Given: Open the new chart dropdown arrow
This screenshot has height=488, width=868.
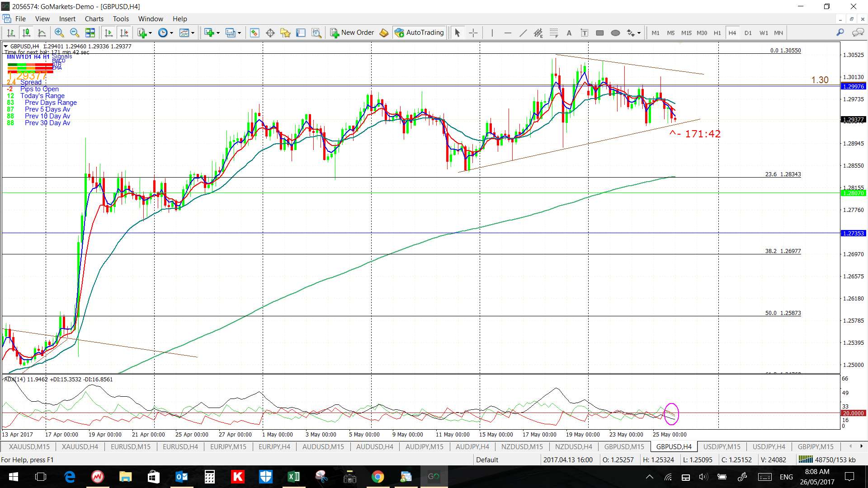Looking at the screenshot, I should click(218, 33).
